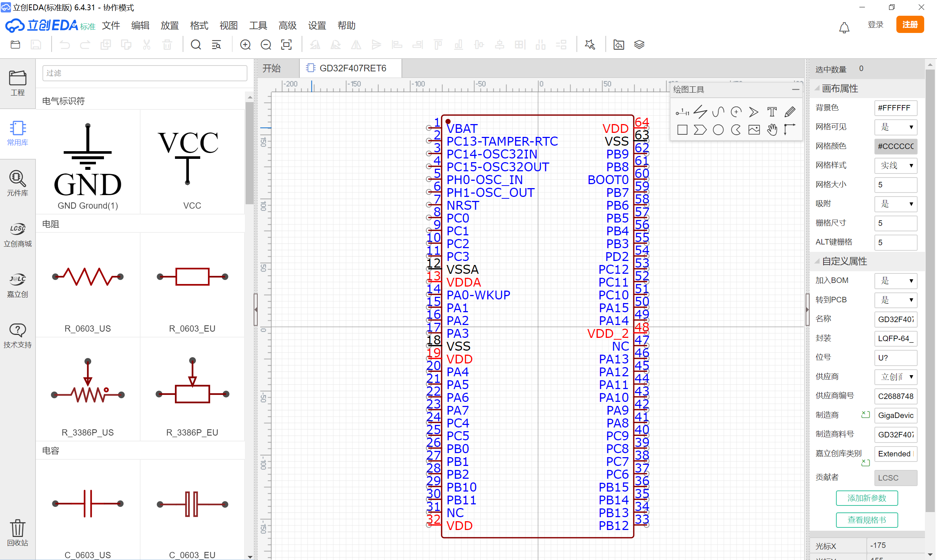Select the Pie shape tool
The image size is (937, 560).
[736, 130]
